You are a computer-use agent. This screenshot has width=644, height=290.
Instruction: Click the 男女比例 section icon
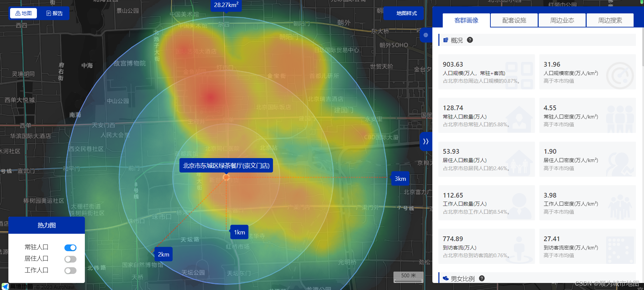pyautogui.click(x=446, y=278)
